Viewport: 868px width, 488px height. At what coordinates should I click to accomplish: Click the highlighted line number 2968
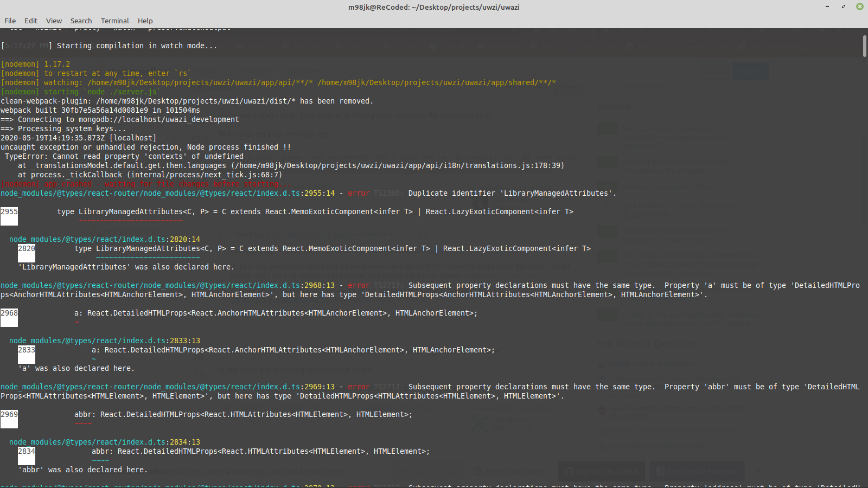(9, 313)
